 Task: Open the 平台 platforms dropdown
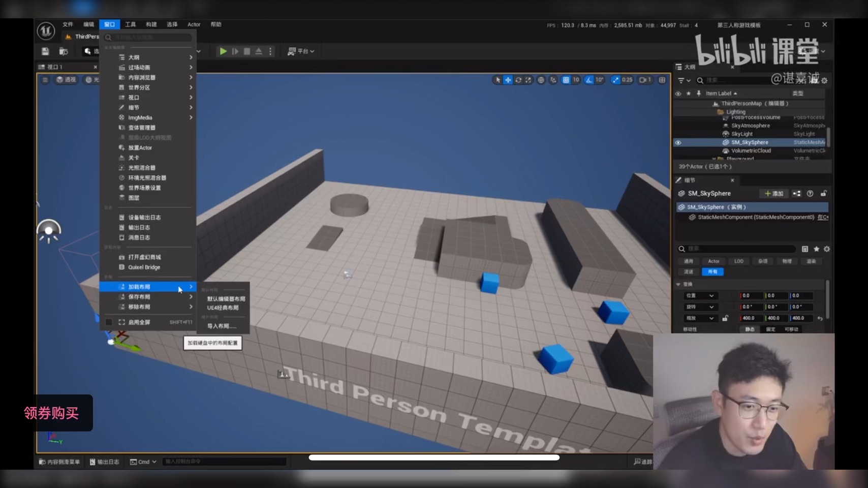301,51
